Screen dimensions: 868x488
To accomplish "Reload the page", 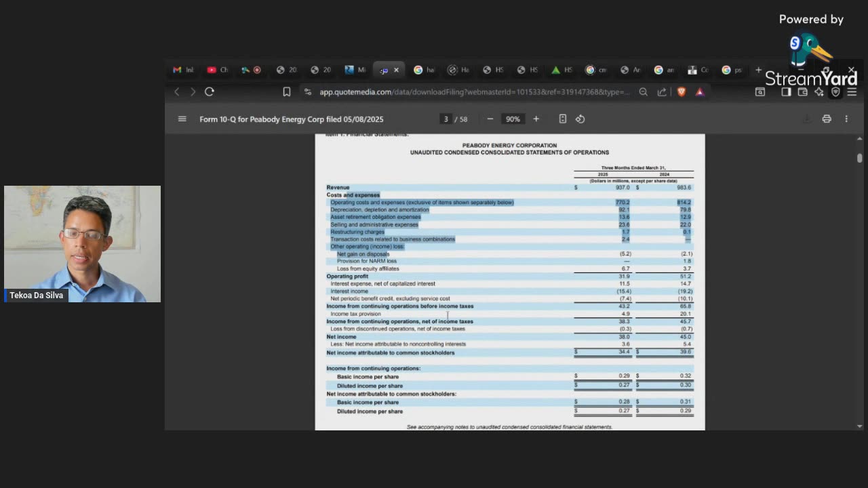I will (210, 91).
